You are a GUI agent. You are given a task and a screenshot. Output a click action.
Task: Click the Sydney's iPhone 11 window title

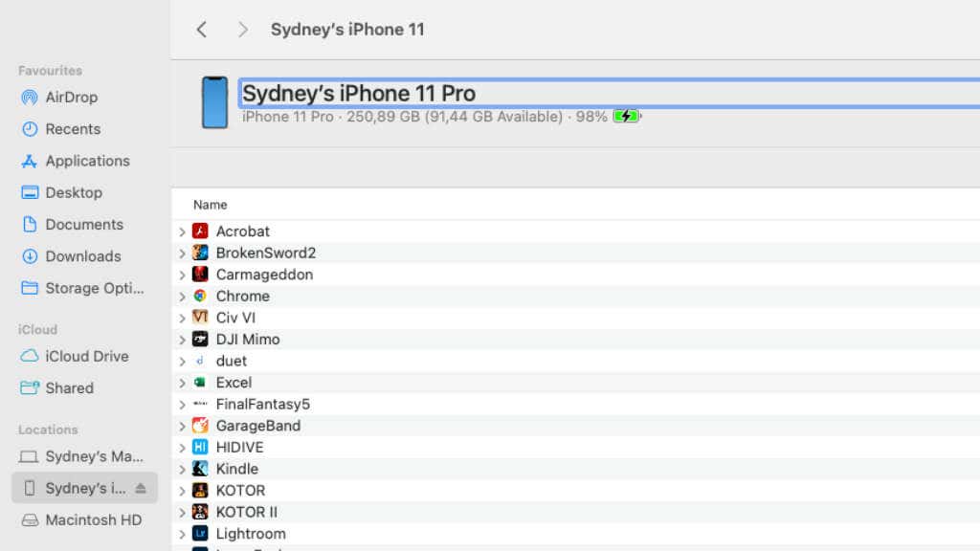pos(347,30)
